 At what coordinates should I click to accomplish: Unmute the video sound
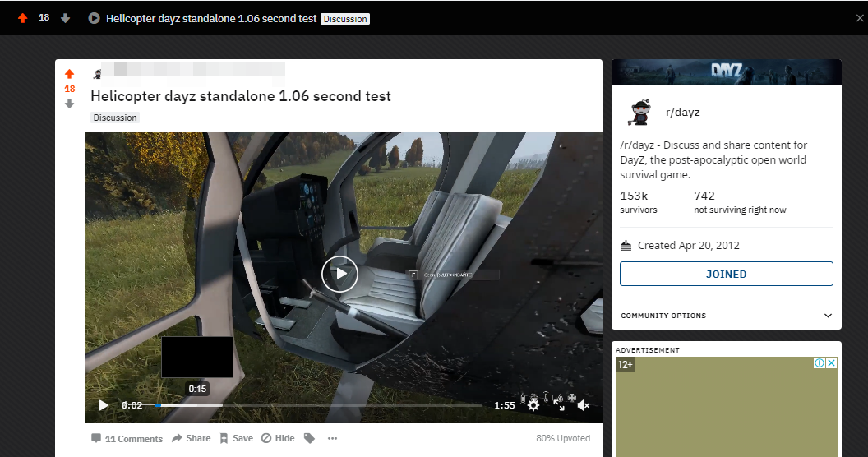584,405
